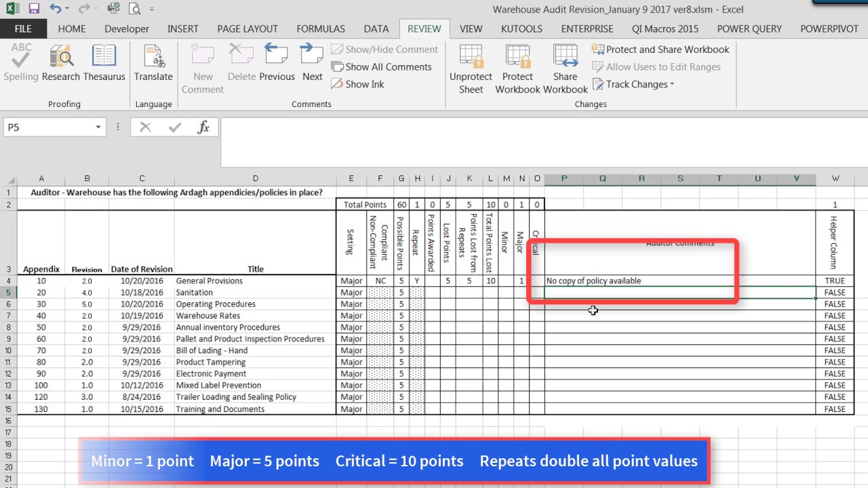This screenshot has width=868, height=488.
Task: Go to the Previous comment
Action: pos(277,63)
